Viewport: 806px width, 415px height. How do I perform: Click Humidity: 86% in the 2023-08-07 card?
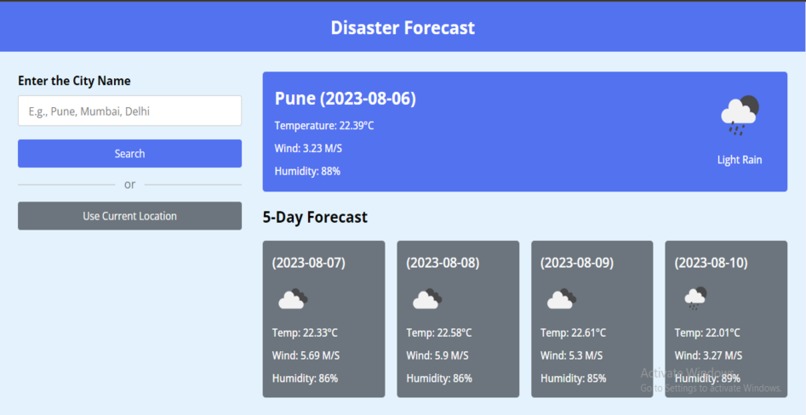tap(305, 378)
